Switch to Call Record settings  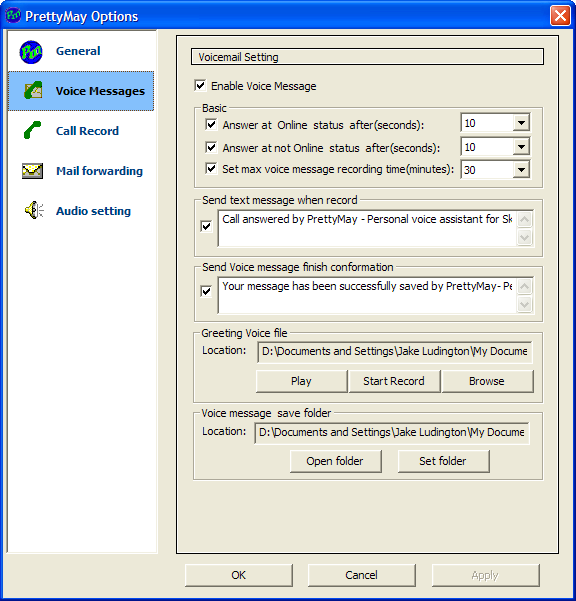pos(81,131)
